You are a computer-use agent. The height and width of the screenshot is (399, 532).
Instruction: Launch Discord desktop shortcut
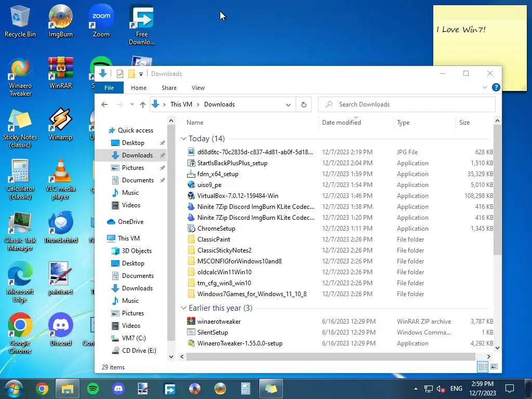60,330
